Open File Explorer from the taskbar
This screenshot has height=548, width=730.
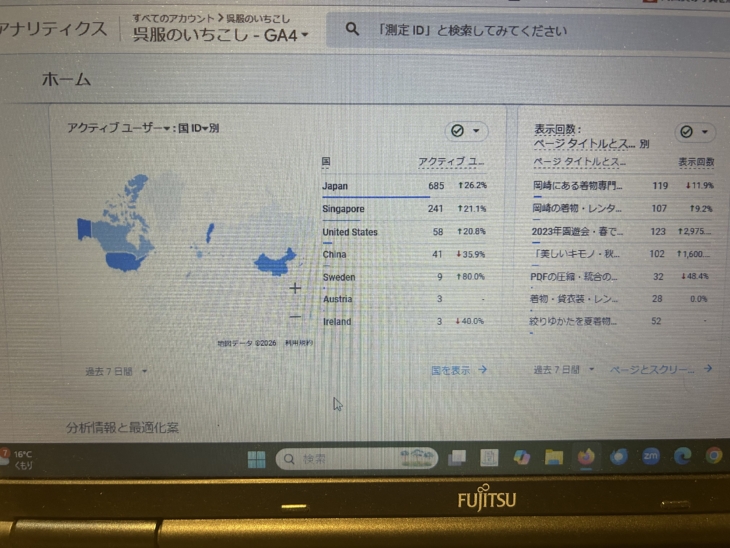[x=553, y=457]
